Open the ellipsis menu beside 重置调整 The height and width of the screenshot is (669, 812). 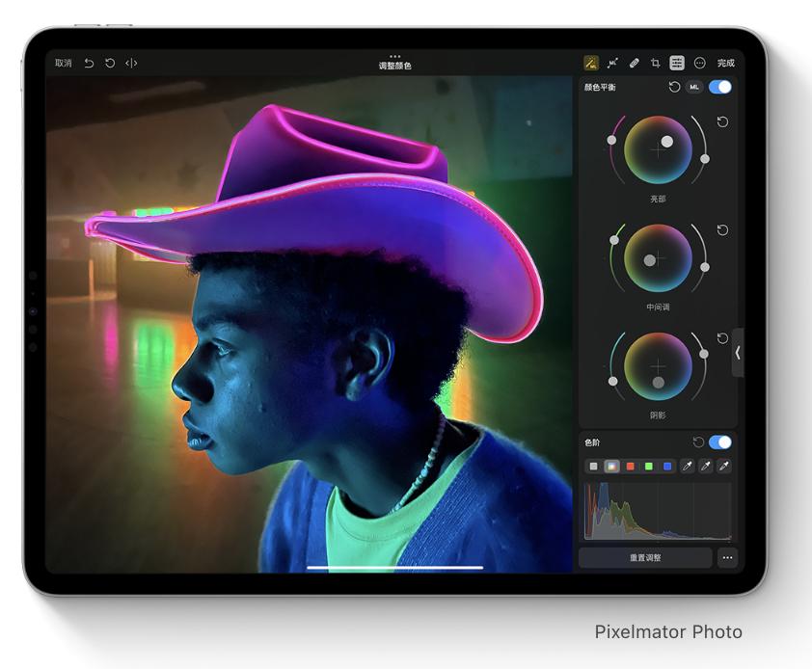(730, 556)
